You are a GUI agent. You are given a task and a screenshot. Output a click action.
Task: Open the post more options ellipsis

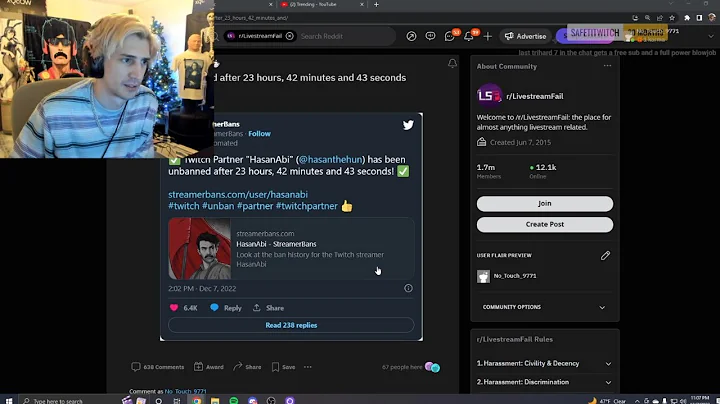(x=308, y=367)
